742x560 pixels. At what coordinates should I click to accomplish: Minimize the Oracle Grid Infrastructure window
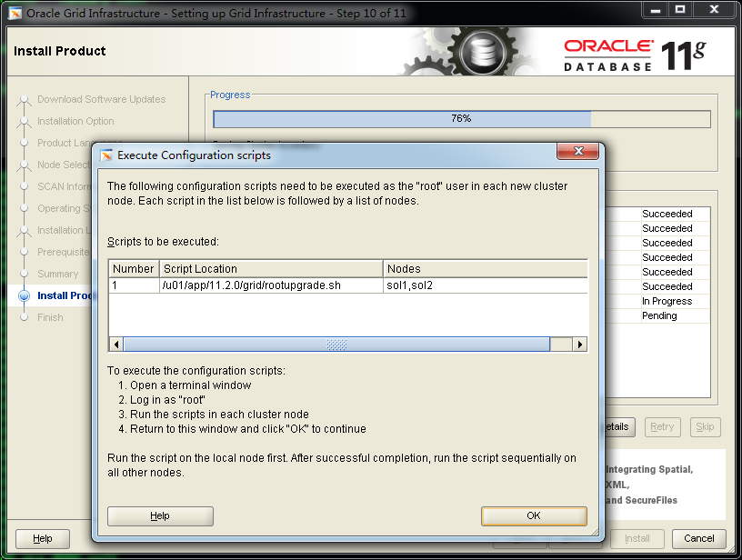(x=656, y=9)
